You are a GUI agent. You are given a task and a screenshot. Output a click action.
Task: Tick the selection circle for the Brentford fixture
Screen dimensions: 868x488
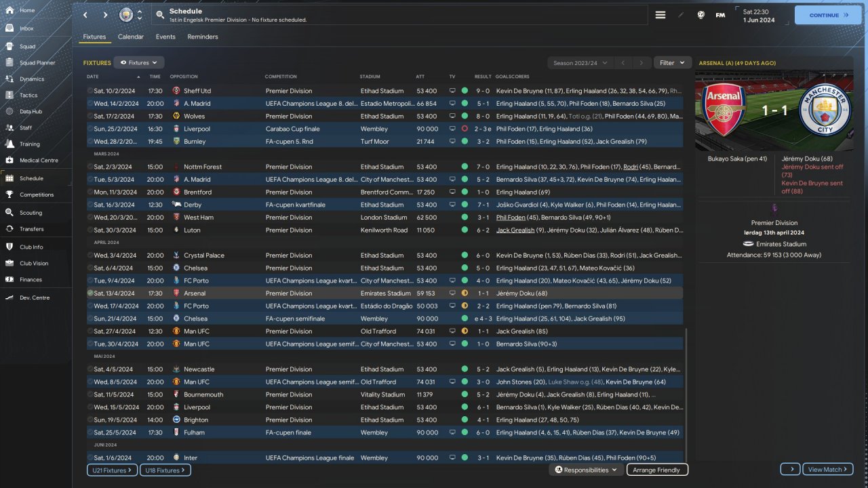90,192
